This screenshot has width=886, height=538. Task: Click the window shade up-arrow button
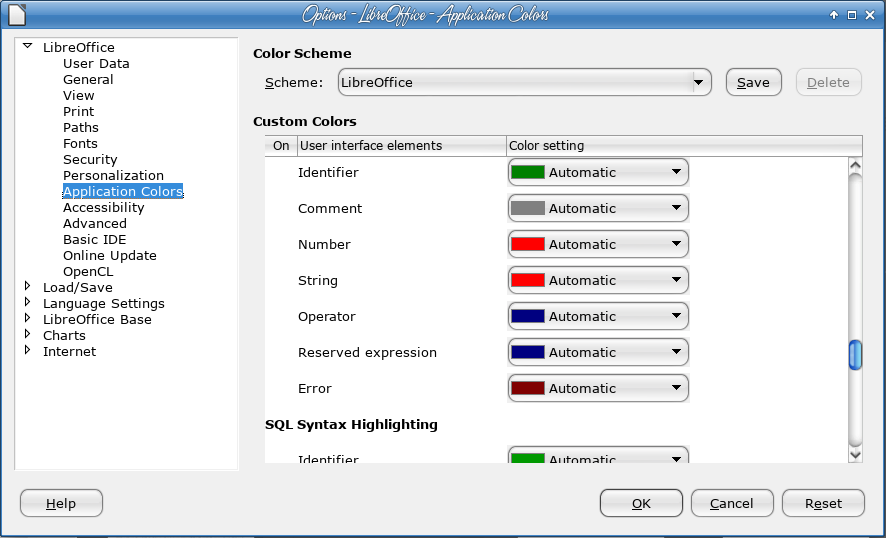click(x=834, y=15)
